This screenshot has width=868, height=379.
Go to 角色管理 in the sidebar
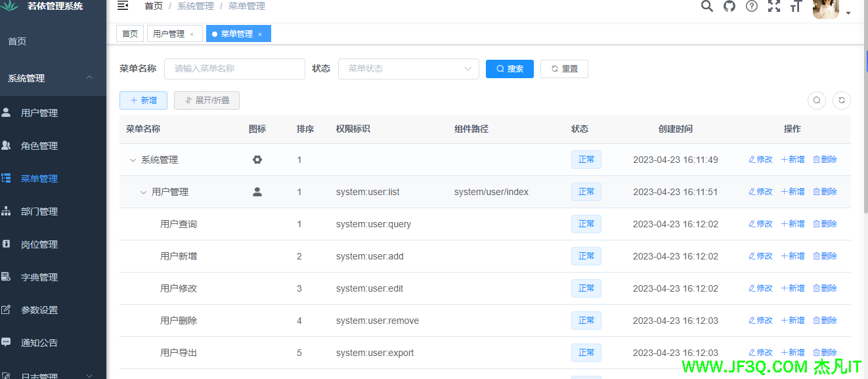pyautogui.click(x=39, y=146)
